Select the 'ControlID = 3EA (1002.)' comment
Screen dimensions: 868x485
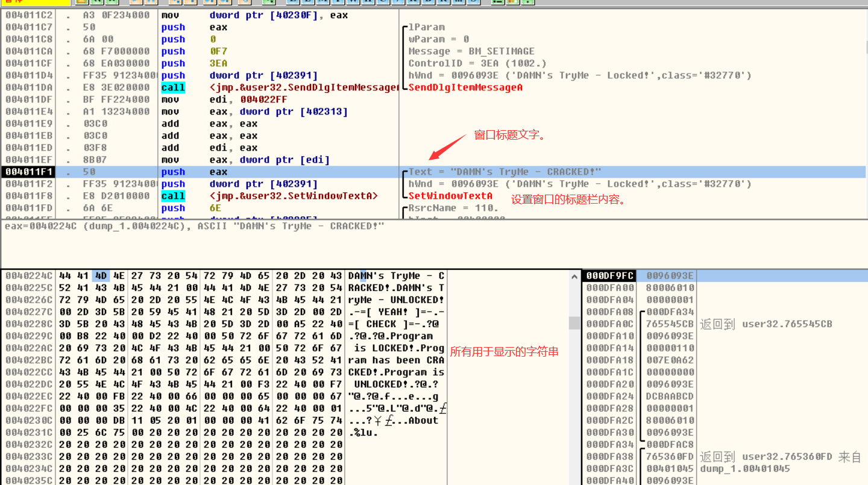pyautogui.click(x=477, y=63)
